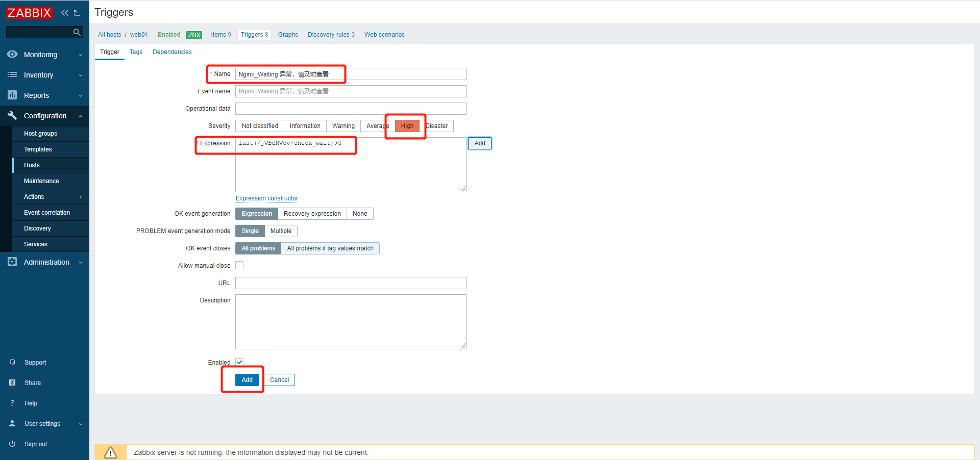Click the Sign out power icon
This screenshot has height=460, width=980.
click(12, 444)
